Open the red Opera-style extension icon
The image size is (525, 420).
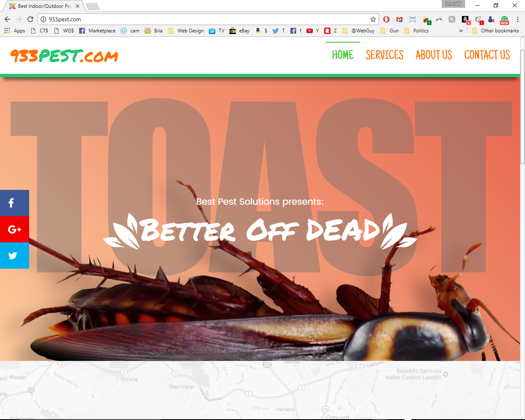pyautogui.click(x=386, y=19)
